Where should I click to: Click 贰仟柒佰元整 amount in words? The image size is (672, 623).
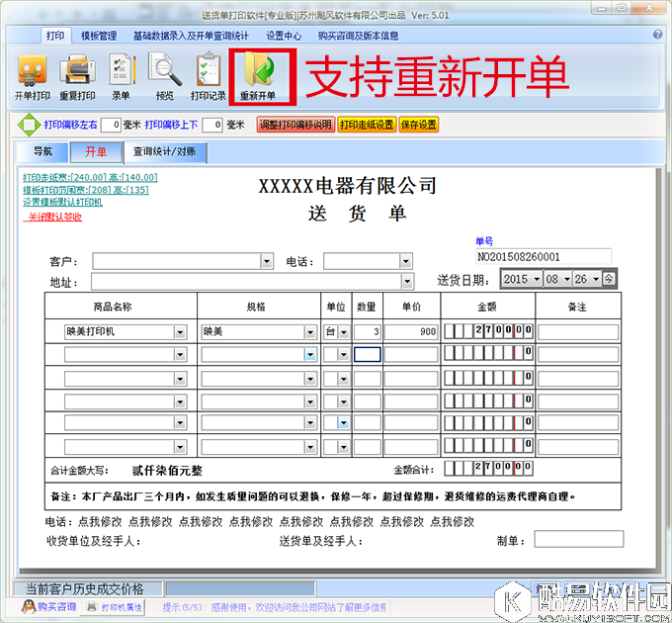point(167,471)
